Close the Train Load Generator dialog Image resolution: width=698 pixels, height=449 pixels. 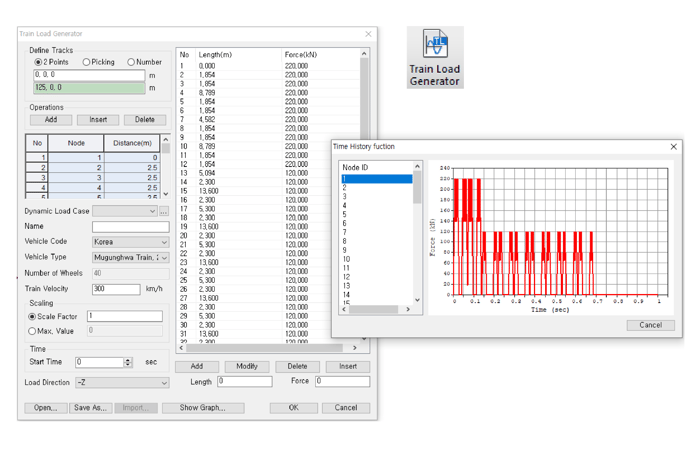coord(367,34)
